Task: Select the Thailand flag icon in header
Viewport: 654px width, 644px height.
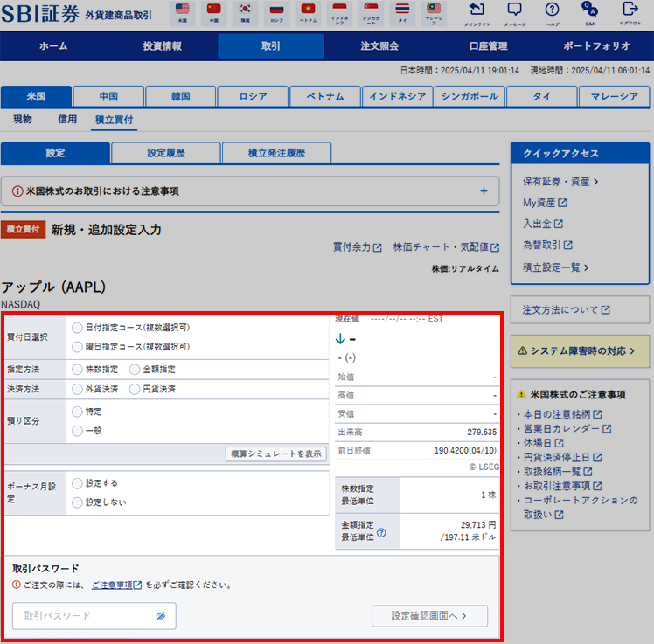Action: pos(402,13)
